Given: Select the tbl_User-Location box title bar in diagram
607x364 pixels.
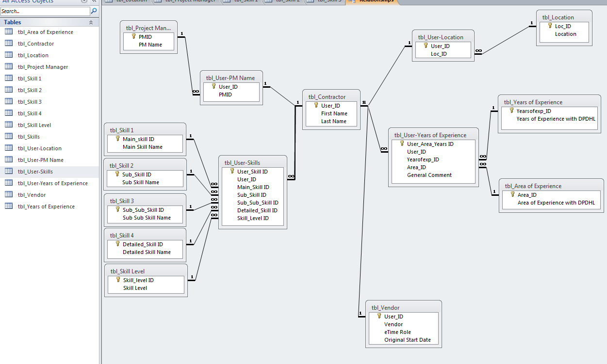Looking at the screenshot, I should [x=443, y=37].
